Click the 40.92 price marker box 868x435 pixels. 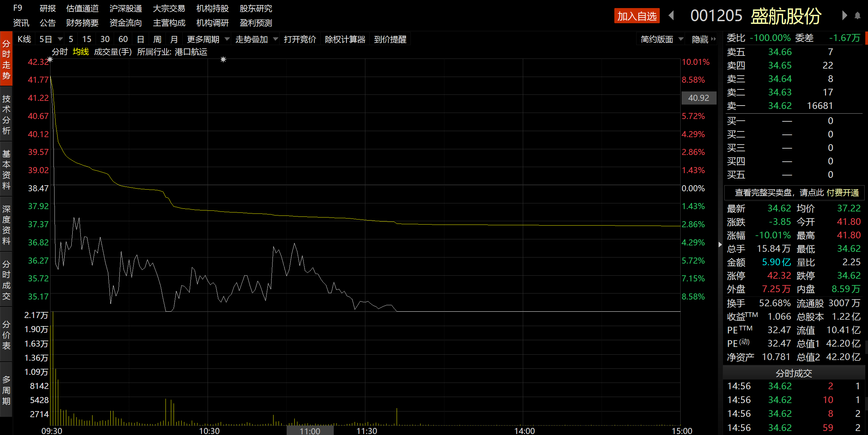pos(698,98)
